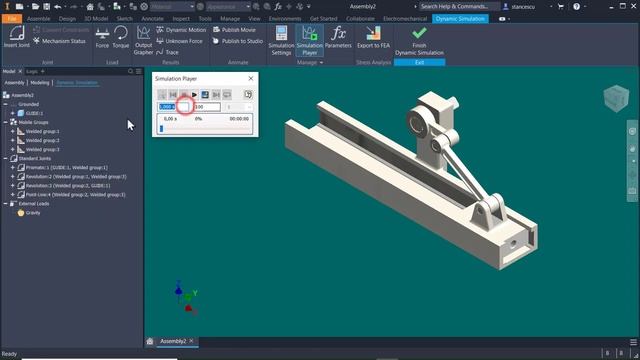Viewport: 640px width, 360px height.
Task: Play the simulation in Simulation Player
Action: click(194, 95)
